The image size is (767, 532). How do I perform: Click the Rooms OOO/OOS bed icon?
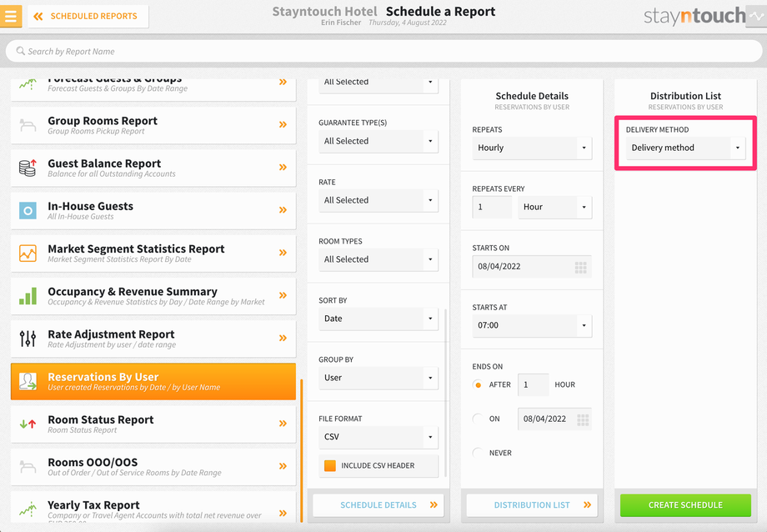point(28,467)
